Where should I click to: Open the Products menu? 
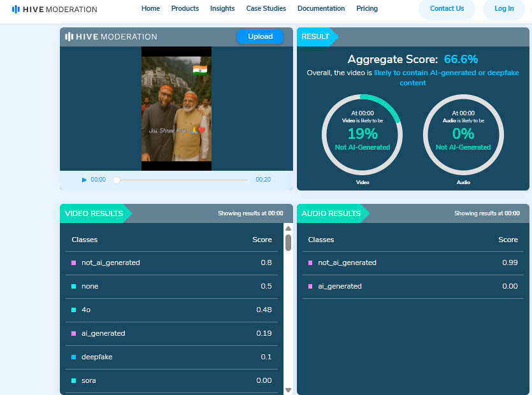[x=185, y=8]
